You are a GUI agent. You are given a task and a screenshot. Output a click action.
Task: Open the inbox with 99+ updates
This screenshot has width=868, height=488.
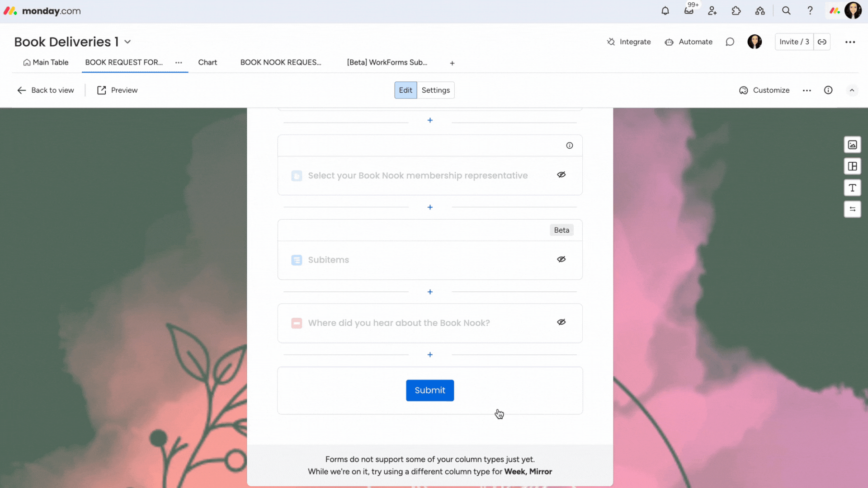tap(689, 11)
